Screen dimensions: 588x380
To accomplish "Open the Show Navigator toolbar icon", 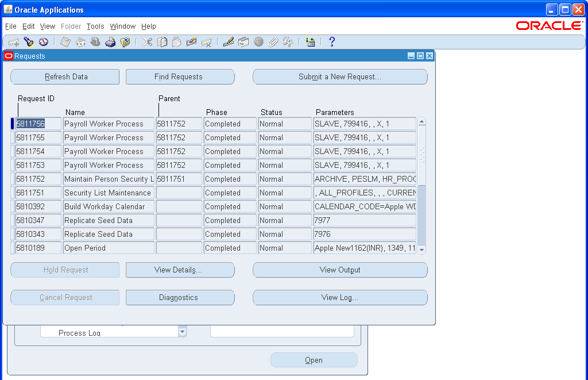I will [x=44, y=42].
